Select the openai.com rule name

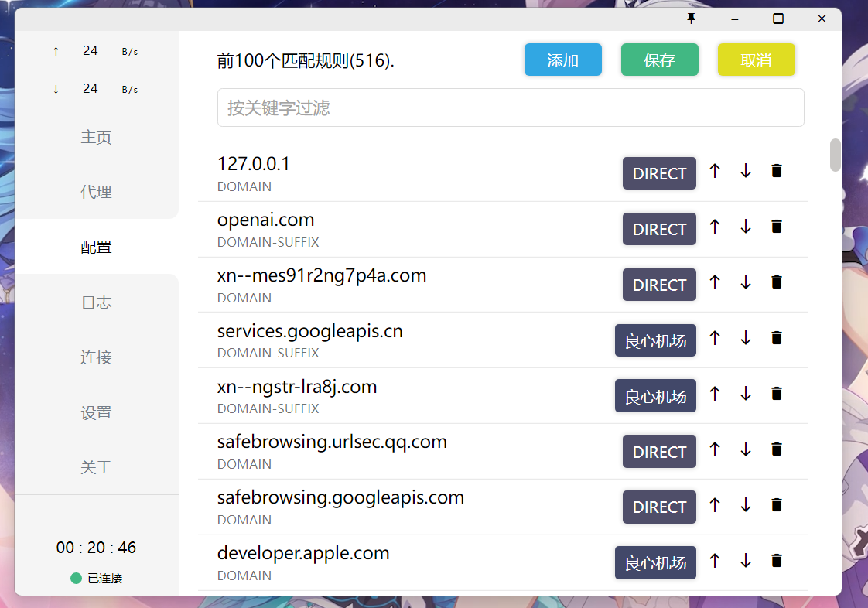click(x=265, y=220)
